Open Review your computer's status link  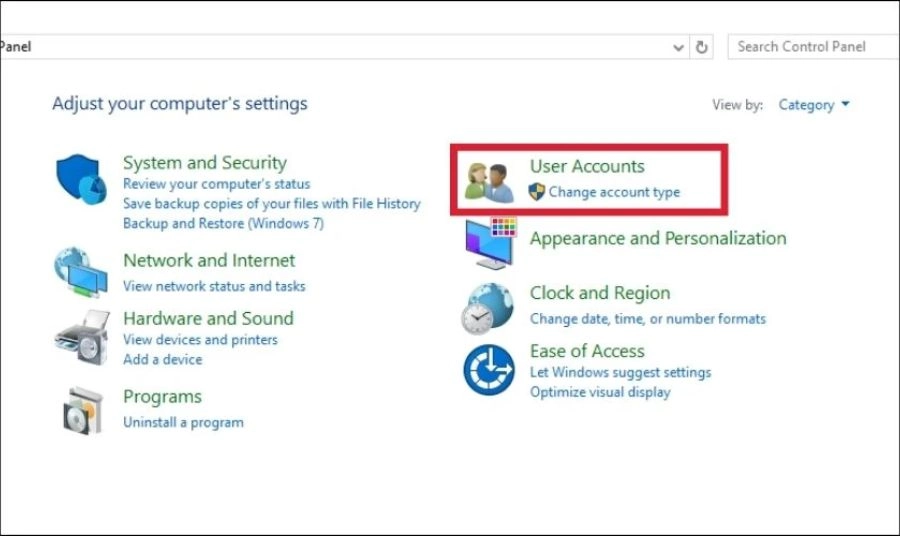[x=216, y=184]
